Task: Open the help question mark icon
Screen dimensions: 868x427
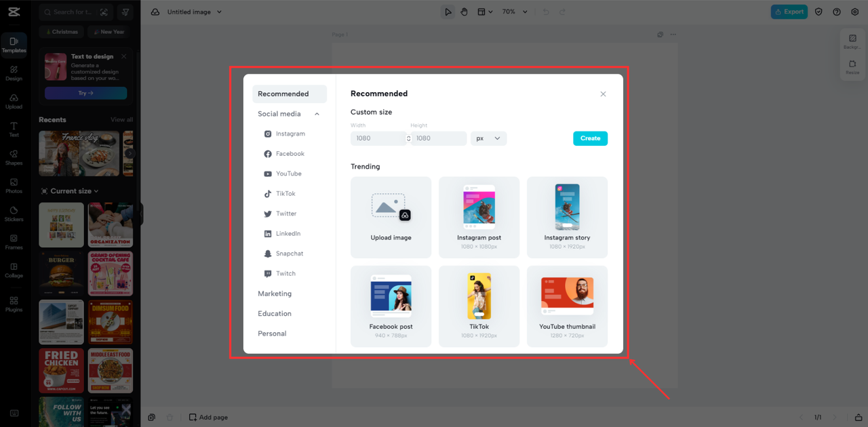Action: tap(837, 12)
